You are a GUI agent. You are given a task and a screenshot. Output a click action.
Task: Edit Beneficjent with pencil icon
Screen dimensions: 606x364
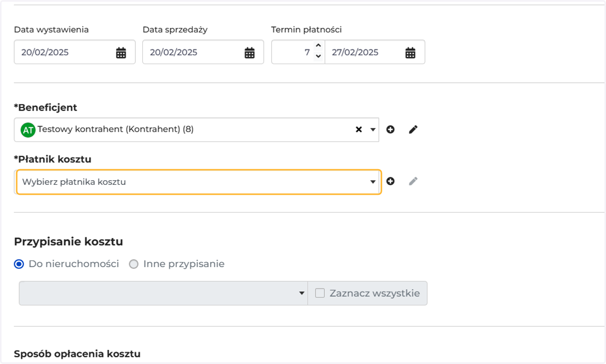click(413, 130)
